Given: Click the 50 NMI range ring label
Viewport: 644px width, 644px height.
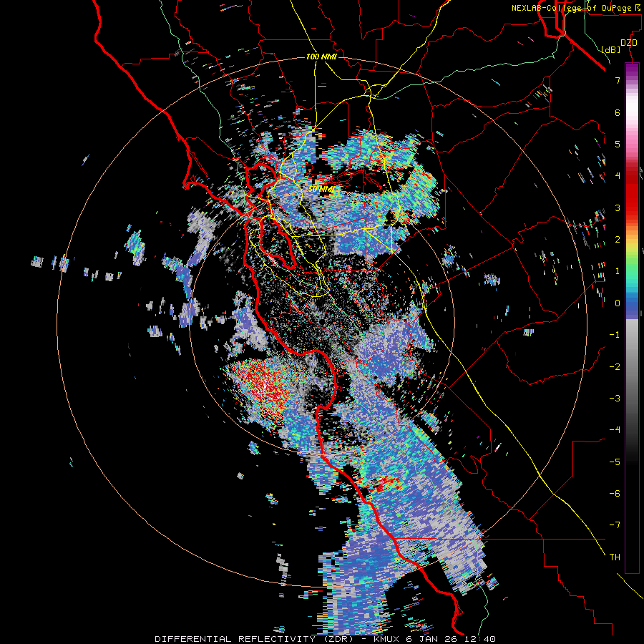Looking at the screenshot, I should 321,190.
